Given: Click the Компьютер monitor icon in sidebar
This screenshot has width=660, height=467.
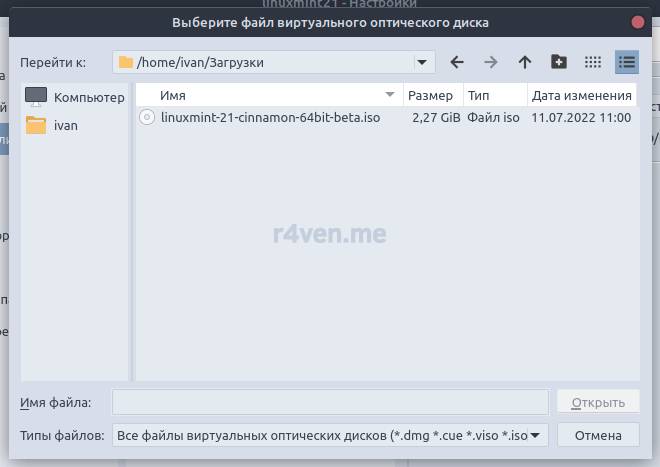Looking at the screenshot, I should (37, 97).
